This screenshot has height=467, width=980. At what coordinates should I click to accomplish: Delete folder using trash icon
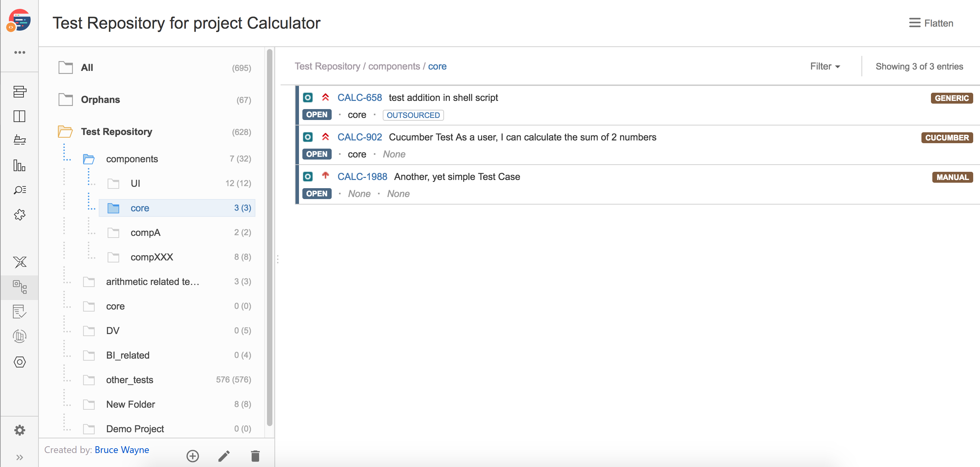[256, 456]
